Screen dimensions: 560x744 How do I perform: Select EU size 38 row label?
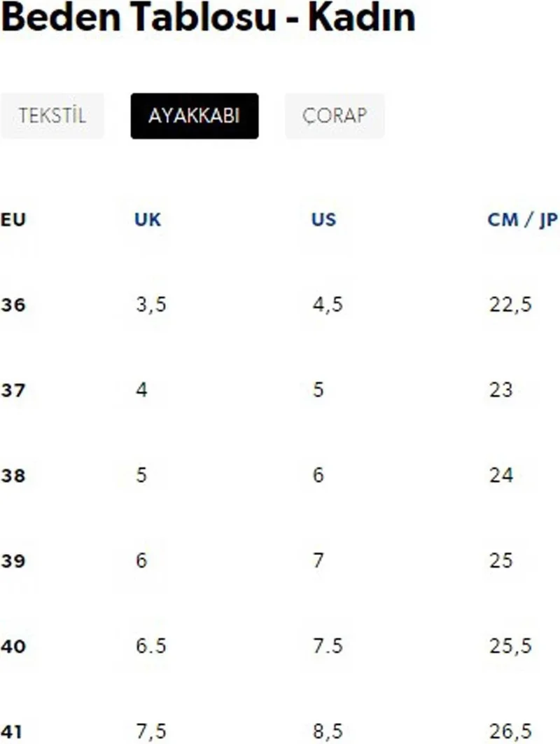pyautogui.click(x=13, y=476)
